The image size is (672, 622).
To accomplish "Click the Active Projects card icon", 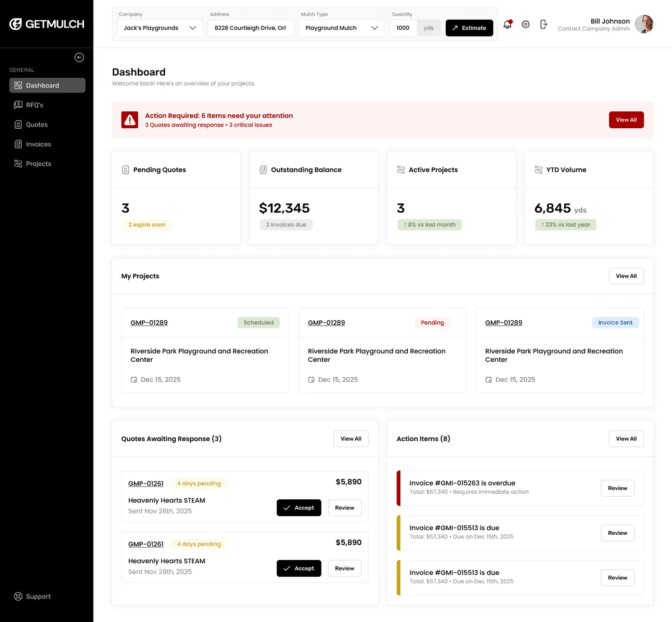I will point(401,170).
